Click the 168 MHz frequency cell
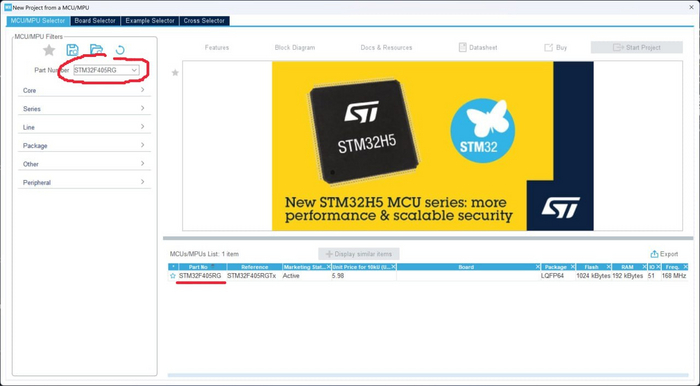This screenshot has height=386, width=700. (x=674, y=276)
